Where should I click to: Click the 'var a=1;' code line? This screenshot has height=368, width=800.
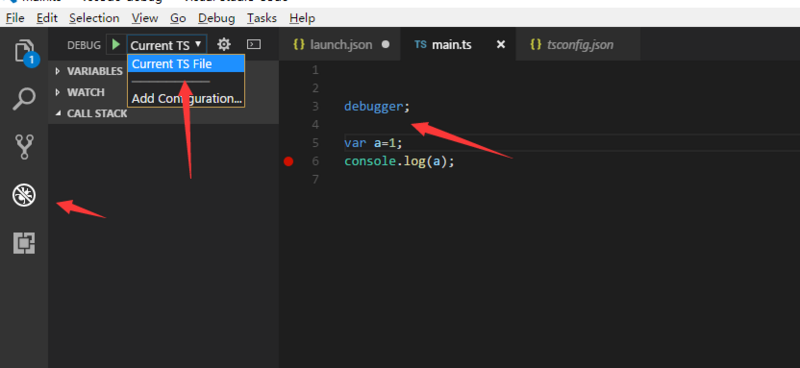[373, 143]
